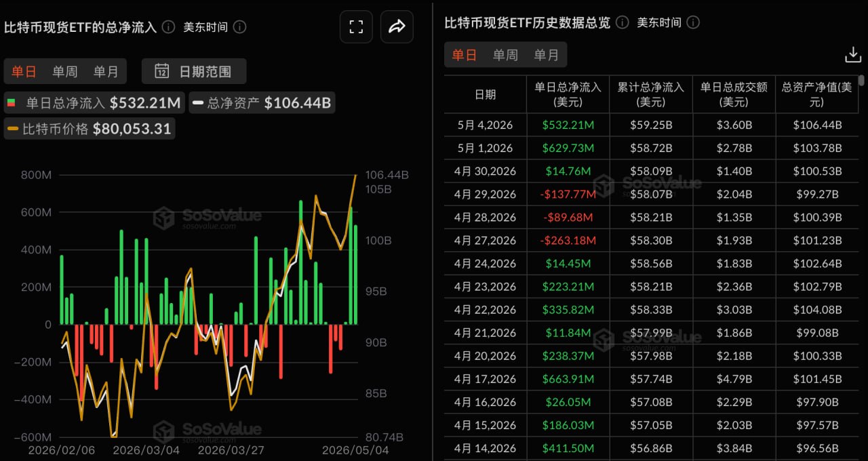Click the share arrow icon
Screen dimensions: 868x461
click(x=397, y=27)
